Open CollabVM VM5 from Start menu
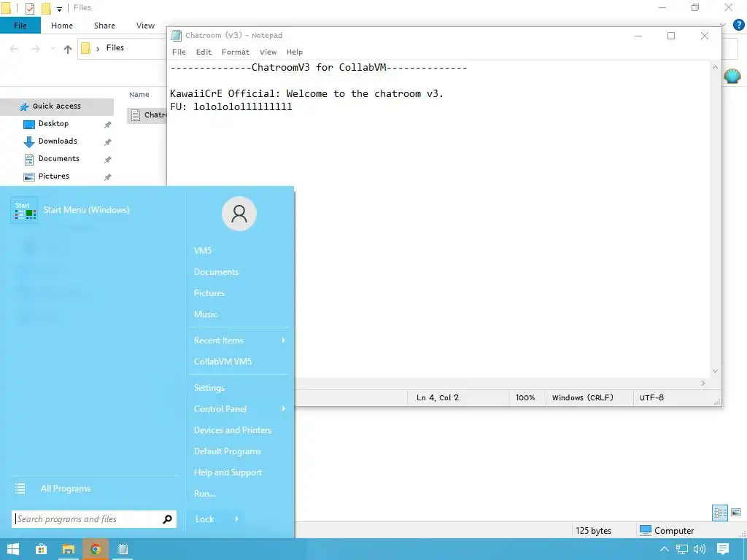747x560 pixels. tap(222, 362)
